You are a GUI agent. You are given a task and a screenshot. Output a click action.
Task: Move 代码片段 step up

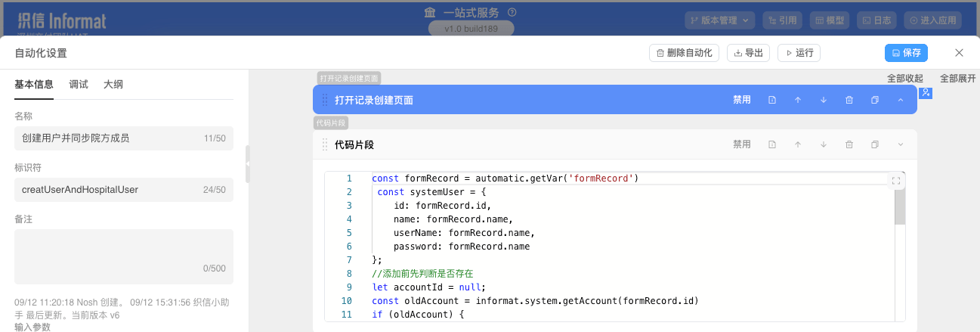point(798,144)
